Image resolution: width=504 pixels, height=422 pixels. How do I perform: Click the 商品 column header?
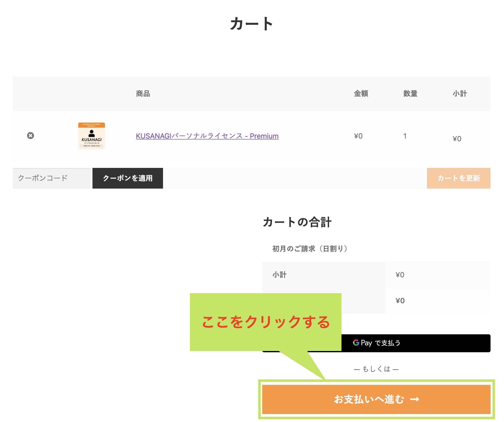143,93
